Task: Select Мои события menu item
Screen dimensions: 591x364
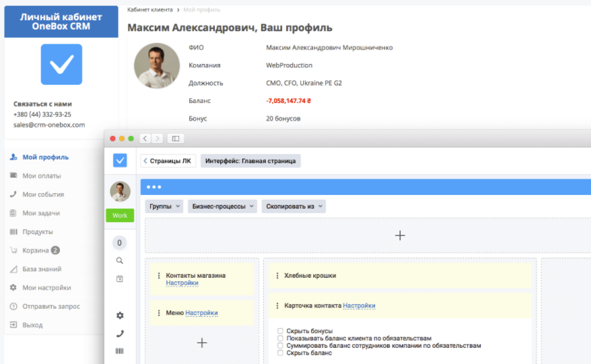Action: tap(43, 194)
